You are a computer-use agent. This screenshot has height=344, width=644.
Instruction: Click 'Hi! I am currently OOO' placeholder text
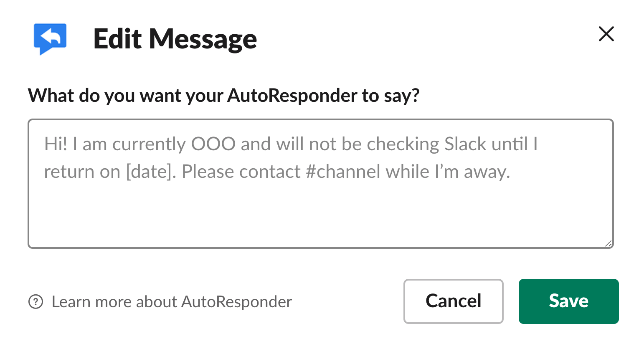[140, 144]
